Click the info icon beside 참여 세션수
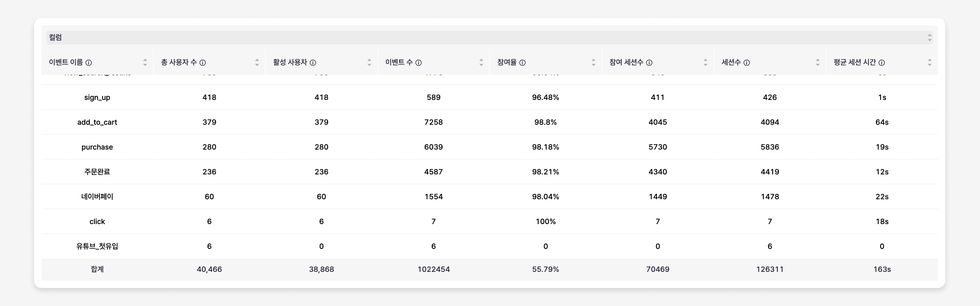This screenshot has width=980, height=306. click(649, 62)
